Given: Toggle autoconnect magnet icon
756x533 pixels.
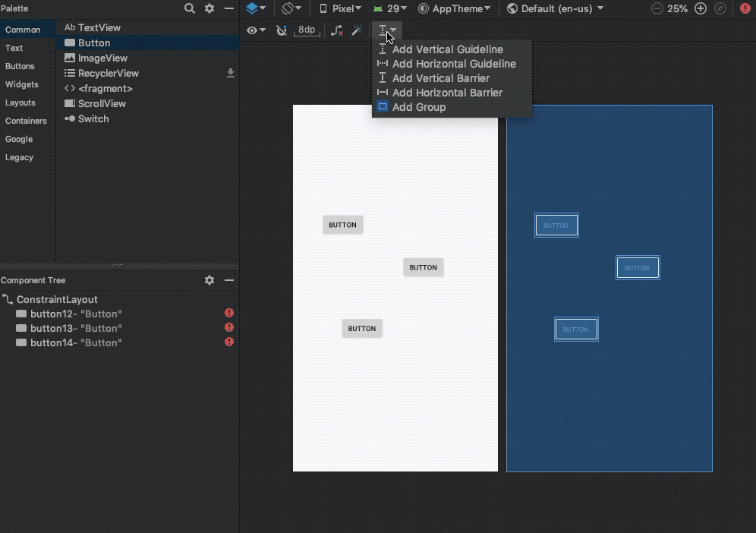Looking at the screenshot, I should [282, 30].
